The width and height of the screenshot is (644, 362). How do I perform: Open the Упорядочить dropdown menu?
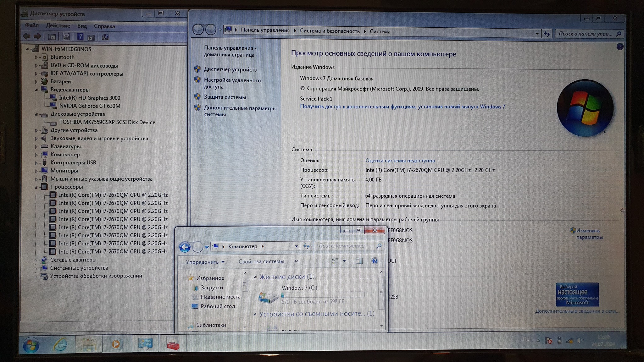click(x=205, y=262)
